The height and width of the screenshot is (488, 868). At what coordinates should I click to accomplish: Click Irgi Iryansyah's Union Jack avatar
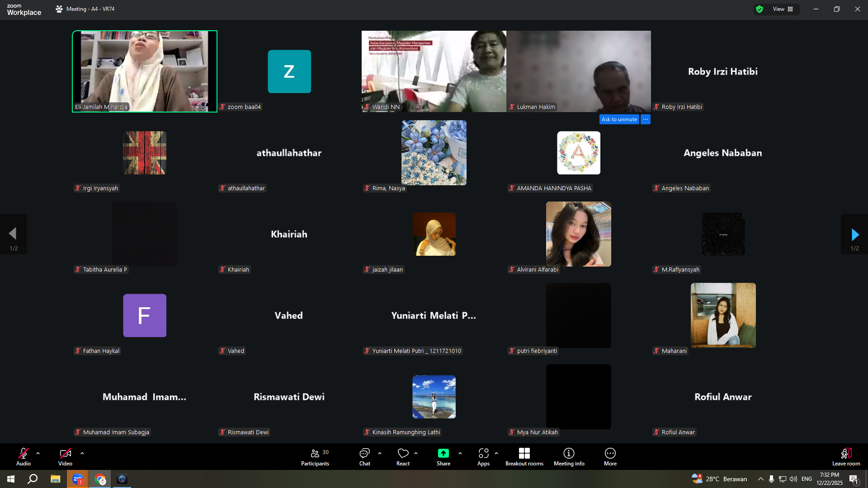point(145,153)
